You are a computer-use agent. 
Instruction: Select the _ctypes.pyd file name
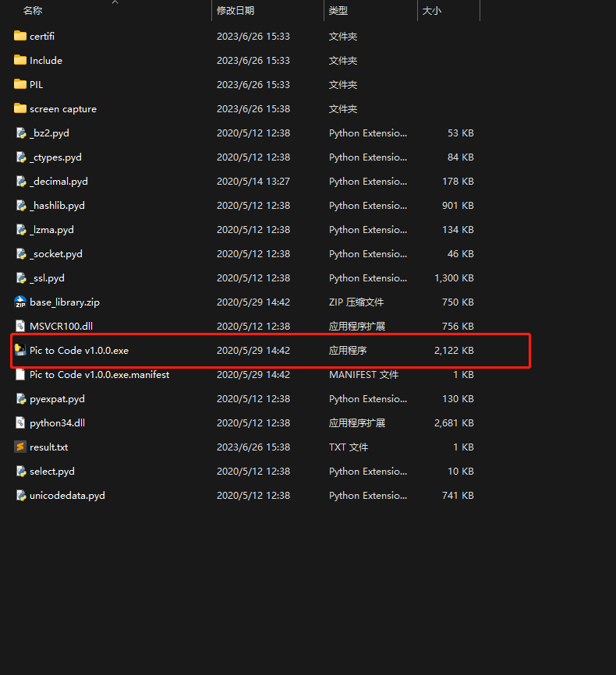click(55, 157)
